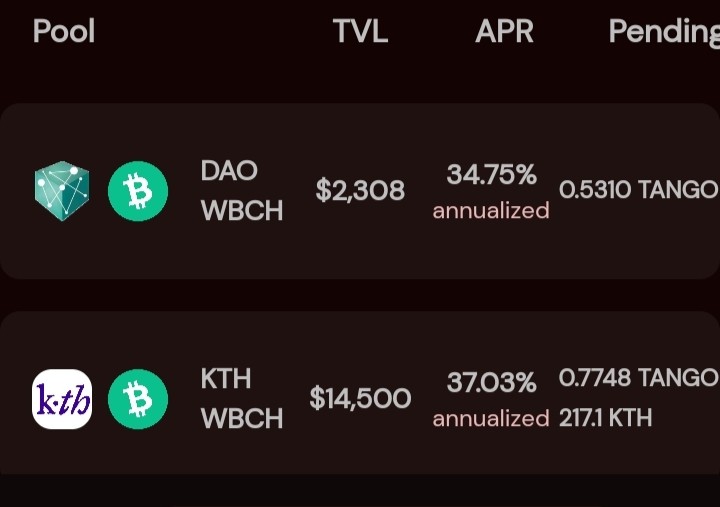Click annualized label under 37.03%
Image resolution: width=720 pixels, height=507 pixels.
491,419
